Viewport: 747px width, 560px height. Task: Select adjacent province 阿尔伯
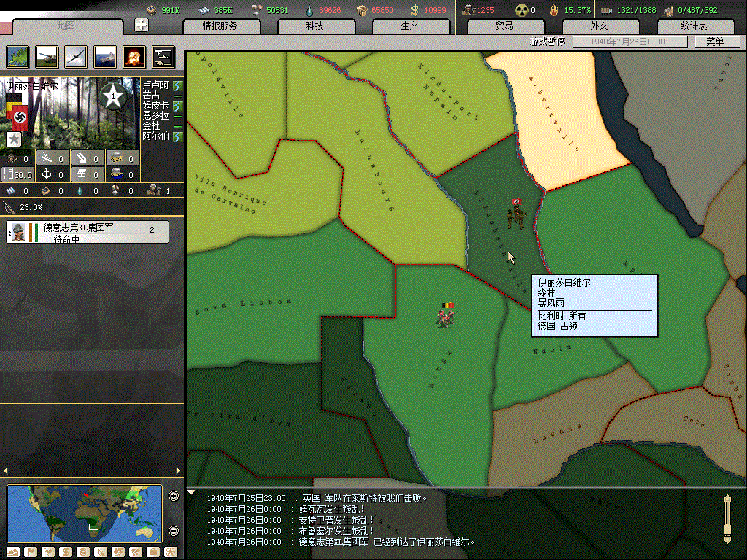pyautogui.click(x=156, y=136)
